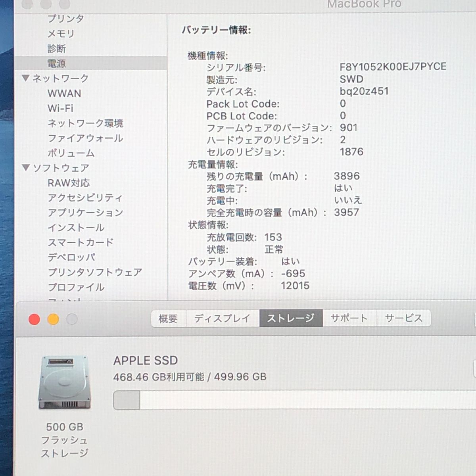Open the ディスプレイ tab
This screenshot has width=476, height=476.
click(x=222, y=318)
